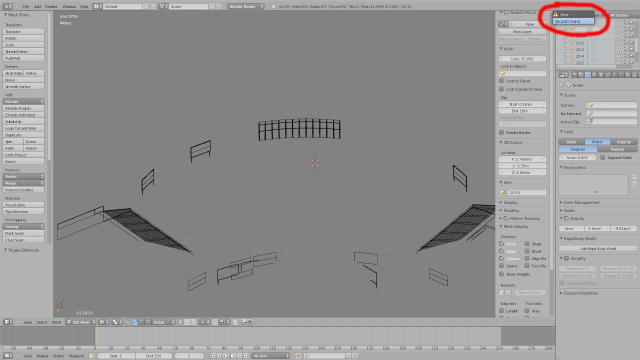Click the Extrude Region button
This screenshot has height=360, width=640.
click(24, 108)
